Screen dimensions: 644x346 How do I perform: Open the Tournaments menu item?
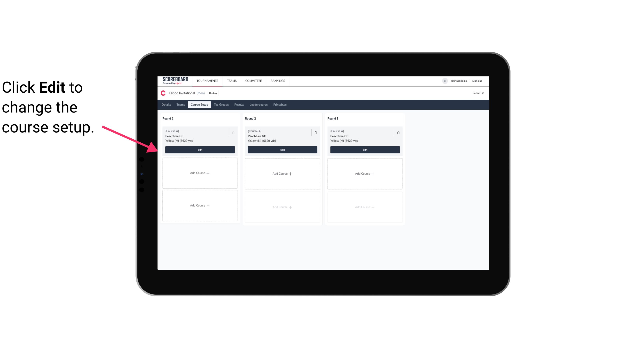pyautogui.click(x=208, y=80)
